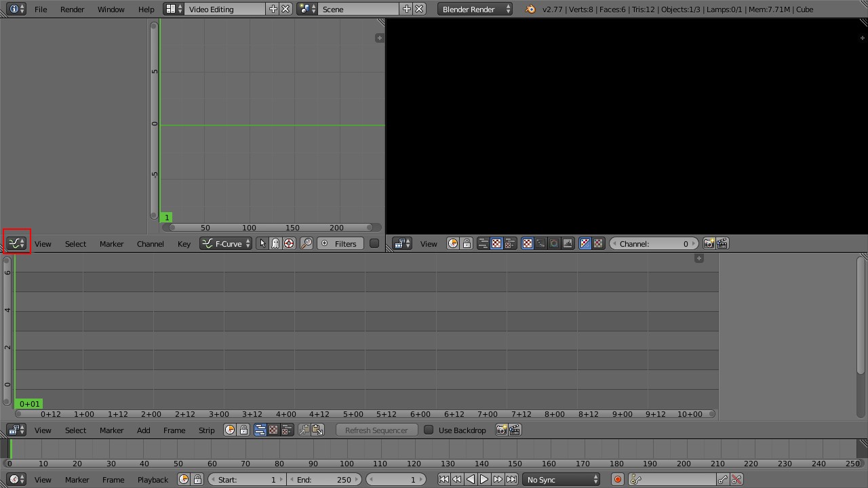Render OpenGL animation clapper in preview header

pos(722,244)
